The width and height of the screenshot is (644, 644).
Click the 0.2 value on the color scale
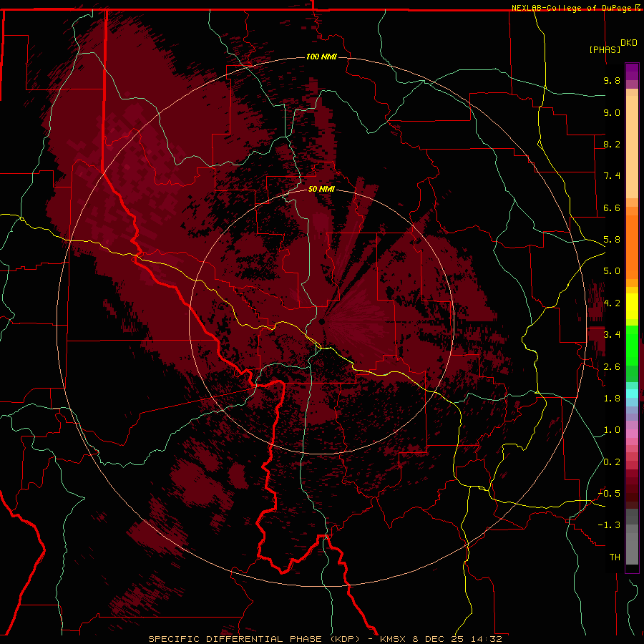tap(612, 462)
